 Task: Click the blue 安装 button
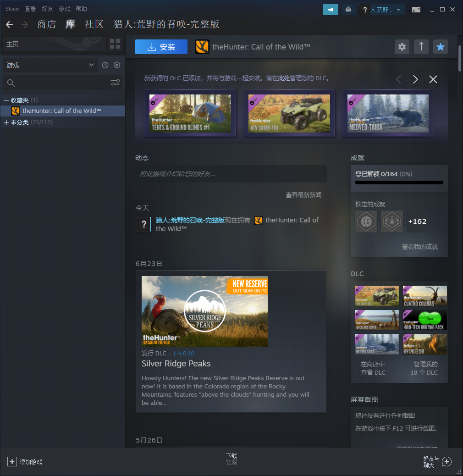pos(161,47)
